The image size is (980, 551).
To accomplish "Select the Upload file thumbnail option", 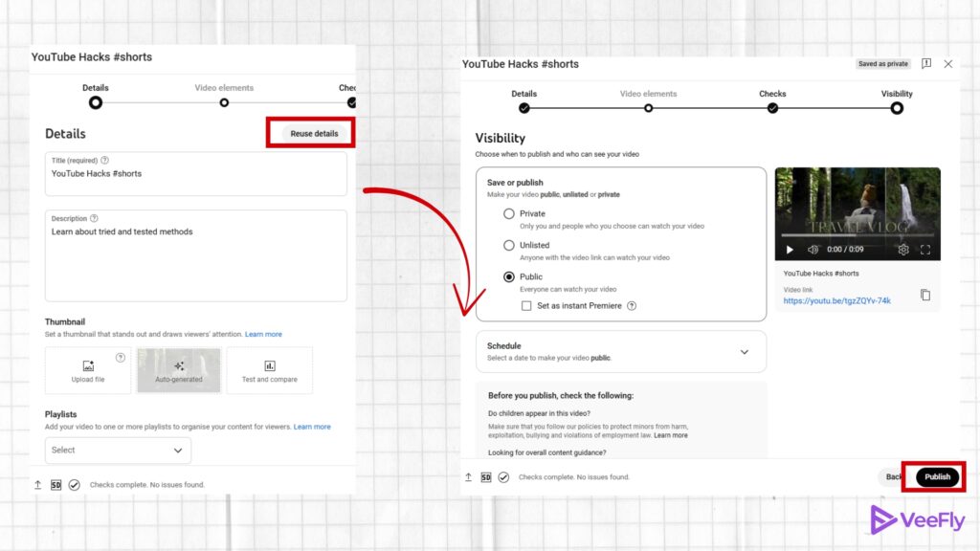I will pyautogui.click(x=87, y=370).
